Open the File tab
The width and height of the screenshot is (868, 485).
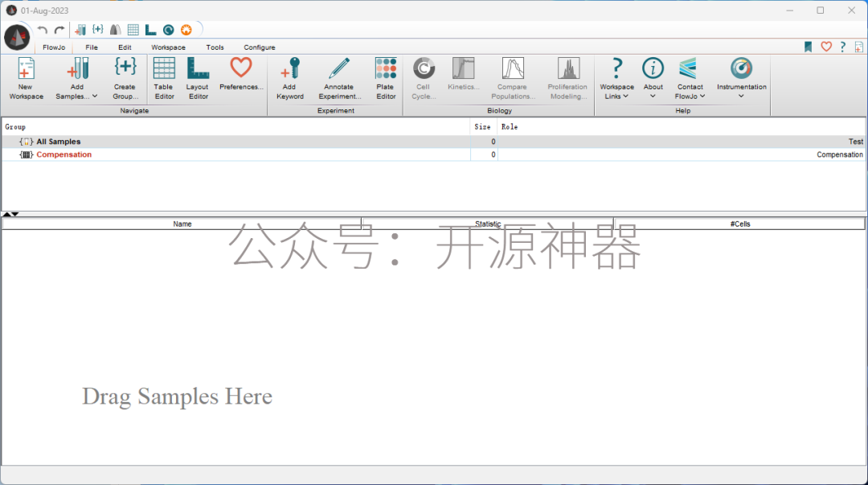92,47
